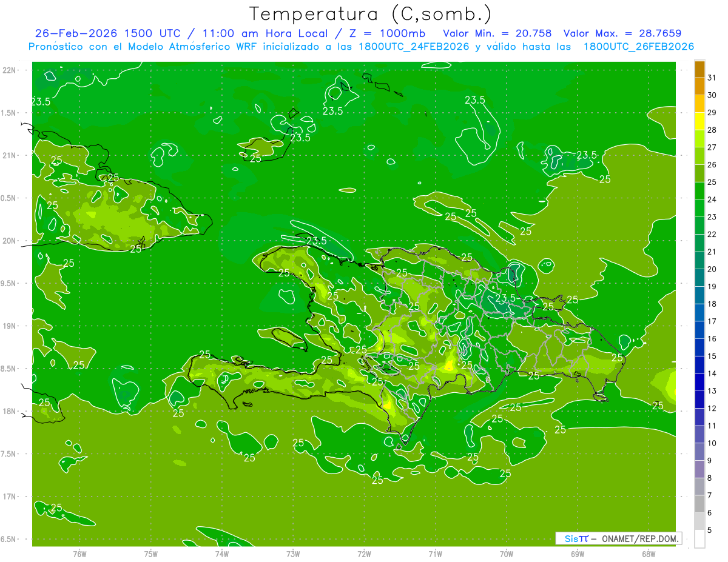The width and height of the screenshot is (728, 562).
Task: Click the 69W longitude axis label
Action: 578,554
